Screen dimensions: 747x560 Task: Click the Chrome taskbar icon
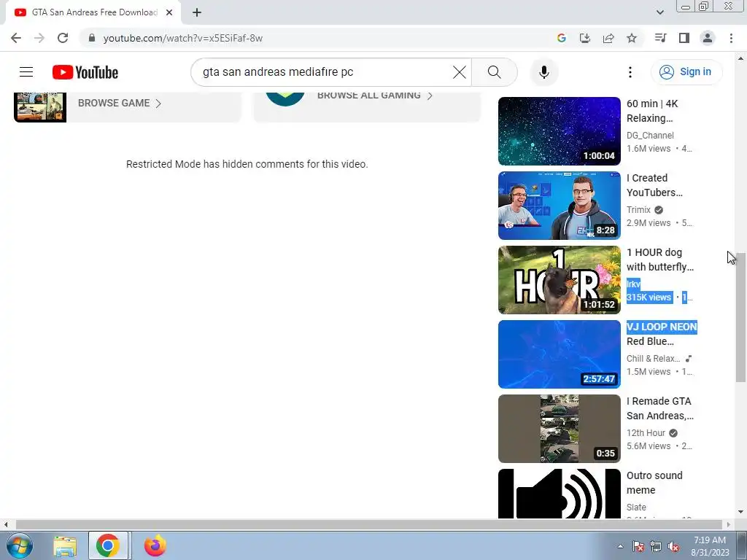[108, 545]
